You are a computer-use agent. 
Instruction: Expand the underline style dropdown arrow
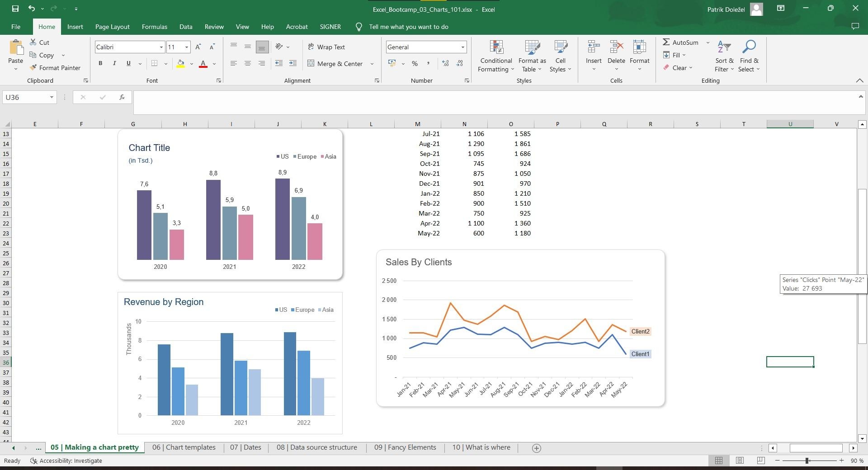point(140,64)
